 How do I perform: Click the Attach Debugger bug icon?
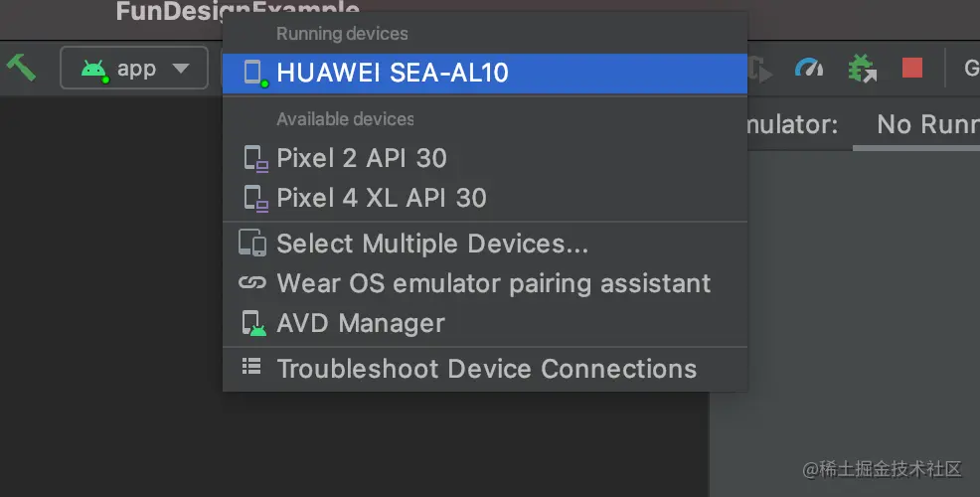863,68
